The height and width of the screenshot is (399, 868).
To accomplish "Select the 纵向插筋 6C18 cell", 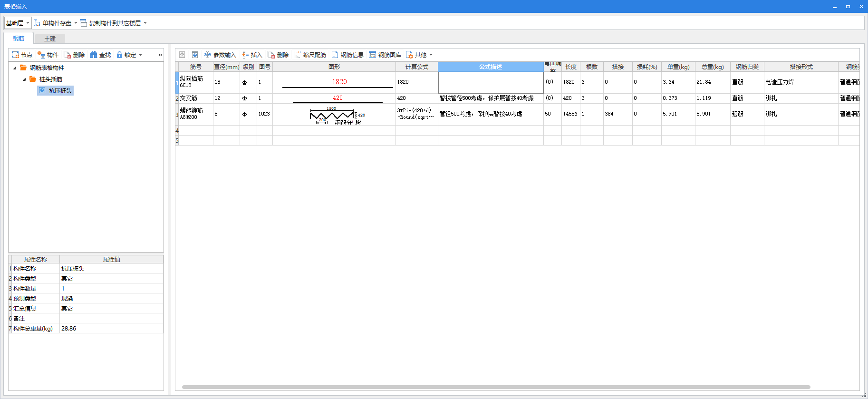I will click(x=196, y=82).
